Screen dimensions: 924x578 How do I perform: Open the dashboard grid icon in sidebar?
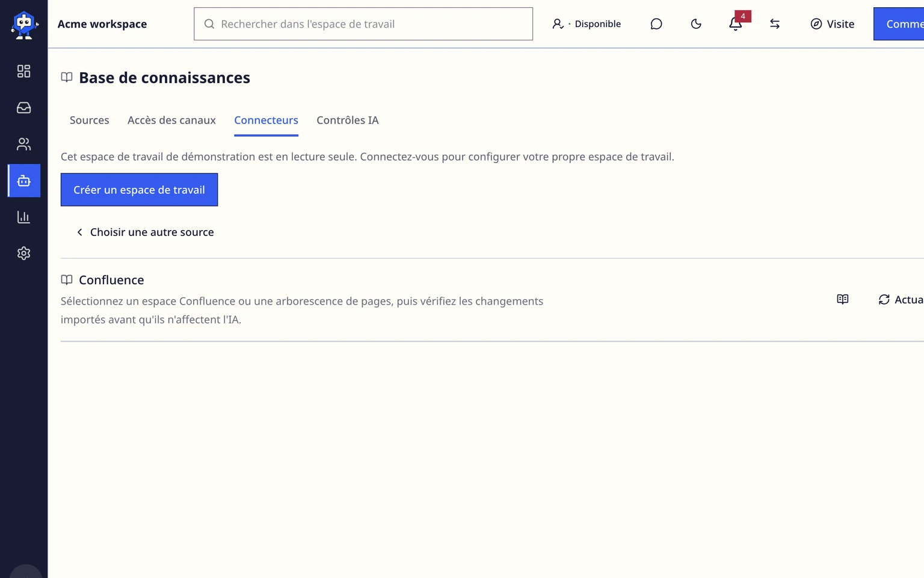click(x=23, y=71)
